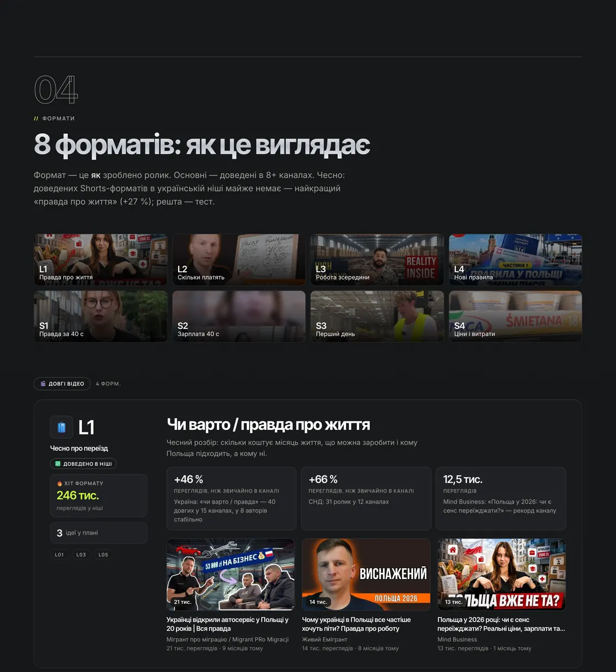Image resolution: width=616 pixels, height=672 pixels.
Task: Click the blue suitcase icon beside L1
Action: 62,427
